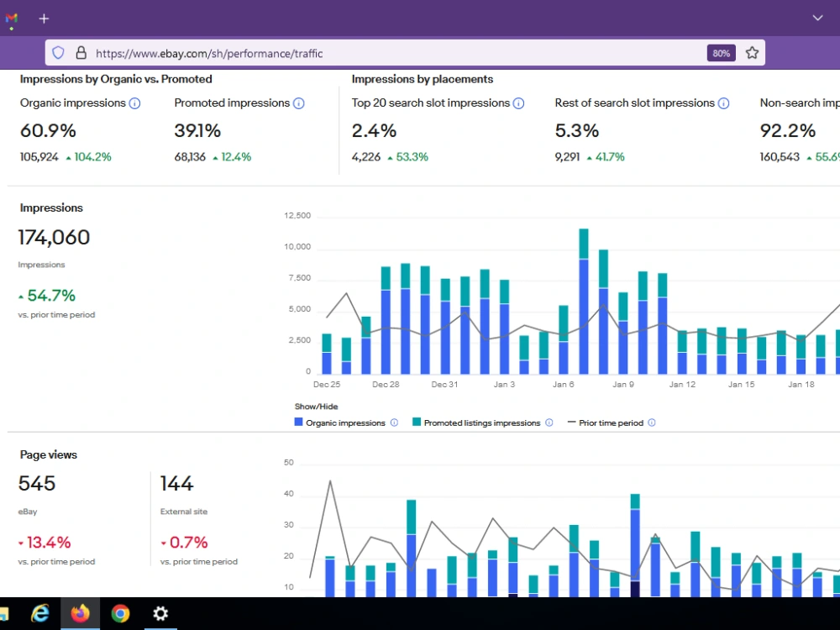Click the 68,136 promoted count
Screen dimensions: 840x630
click(x=190, y=157)
